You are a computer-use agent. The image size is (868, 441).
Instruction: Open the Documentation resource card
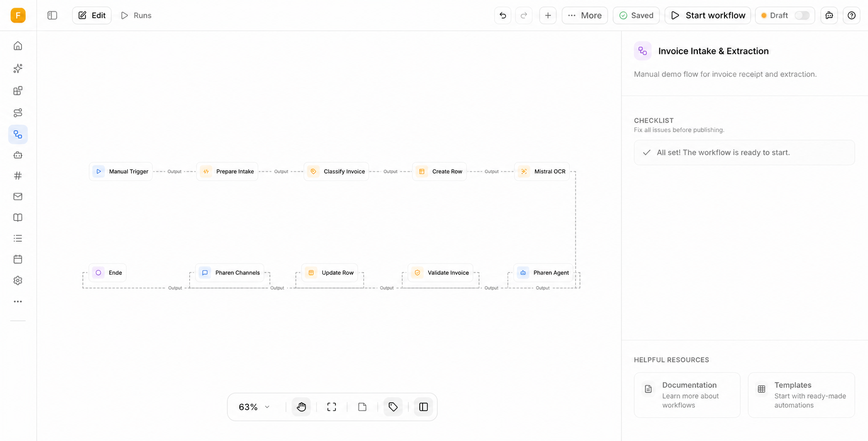point(687,395)
